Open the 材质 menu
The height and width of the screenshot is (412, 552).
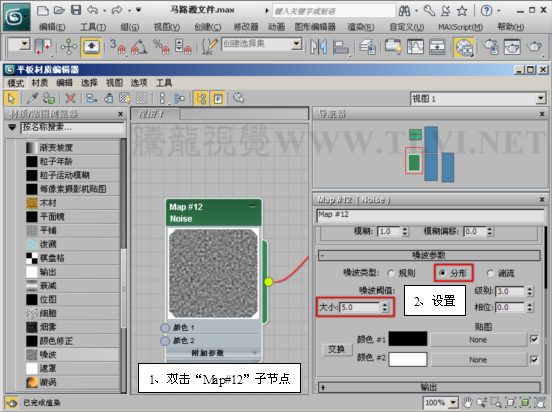click(39, 83)
